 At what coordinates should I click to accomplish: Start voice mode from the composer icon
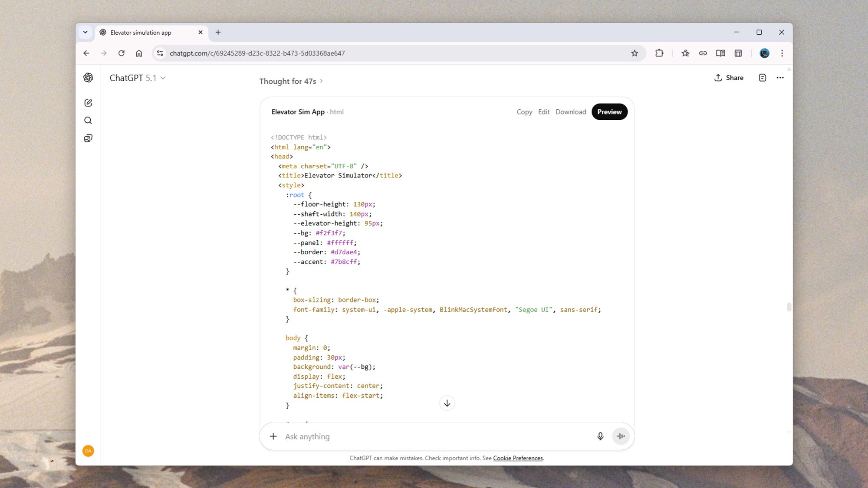coord(621,436)
